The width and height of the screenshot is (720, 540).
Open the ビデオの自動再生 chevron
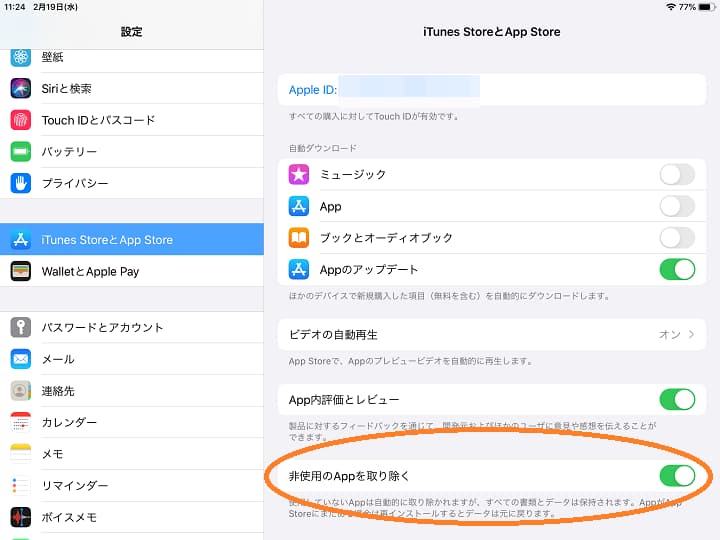(x=692, y=334)
